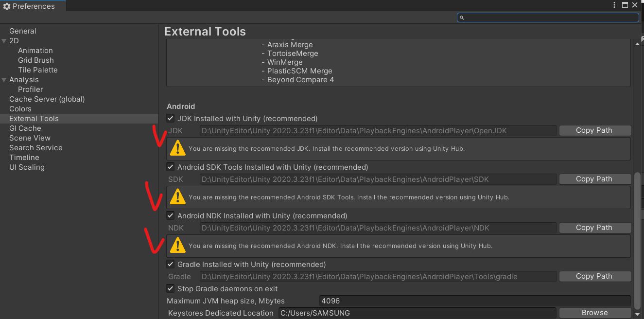644x319 pixels.
Task: Click the warning icon for missing Android NDK
Action: 177,245
